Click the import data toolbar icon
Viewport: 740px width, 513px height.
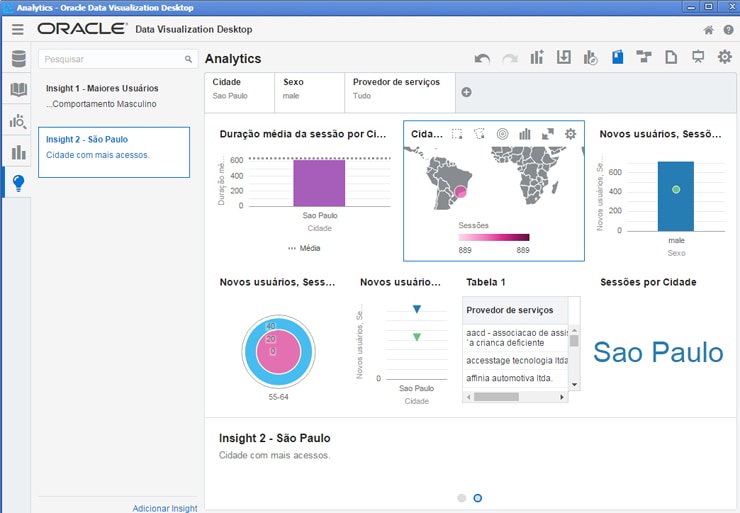[563, 57]
